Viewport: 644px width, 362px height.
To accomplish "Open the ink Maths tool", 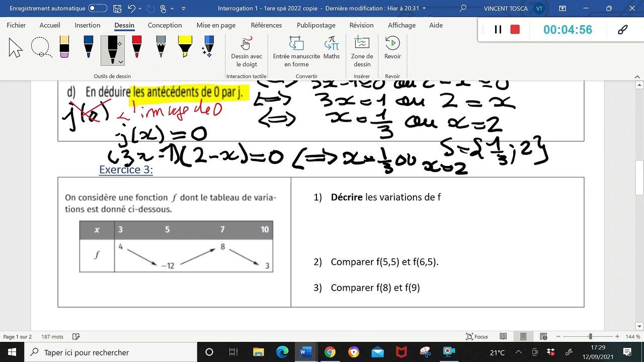I will [332, 48].
